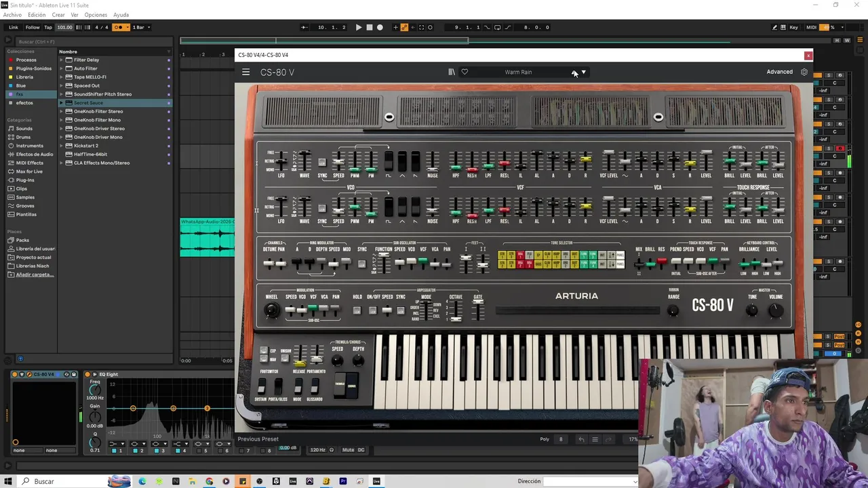Click the transport Stop button
Viewport: 868px width, 488px height.
pyautogui.click(x=369, y=27)
